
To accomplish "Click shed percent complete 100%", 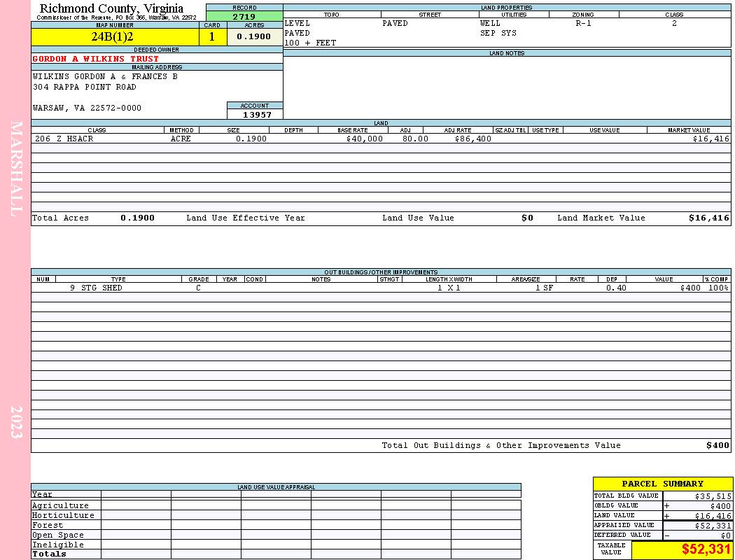I will click(x=718, y=288).
